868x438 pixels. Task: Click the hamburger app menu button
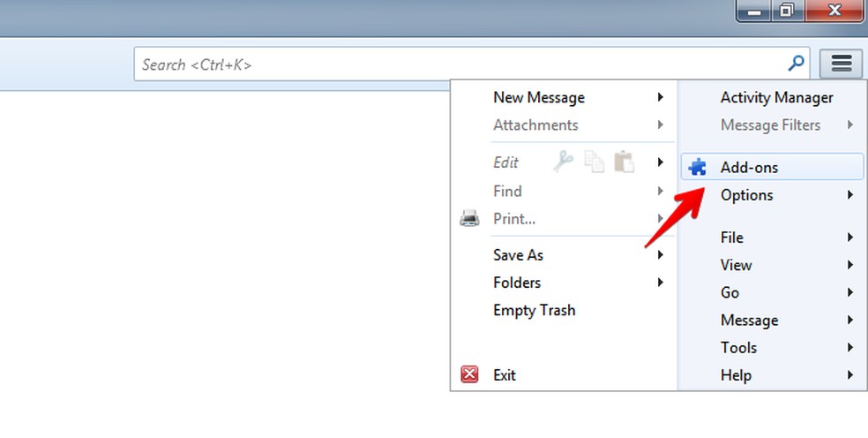pos(841,64)
